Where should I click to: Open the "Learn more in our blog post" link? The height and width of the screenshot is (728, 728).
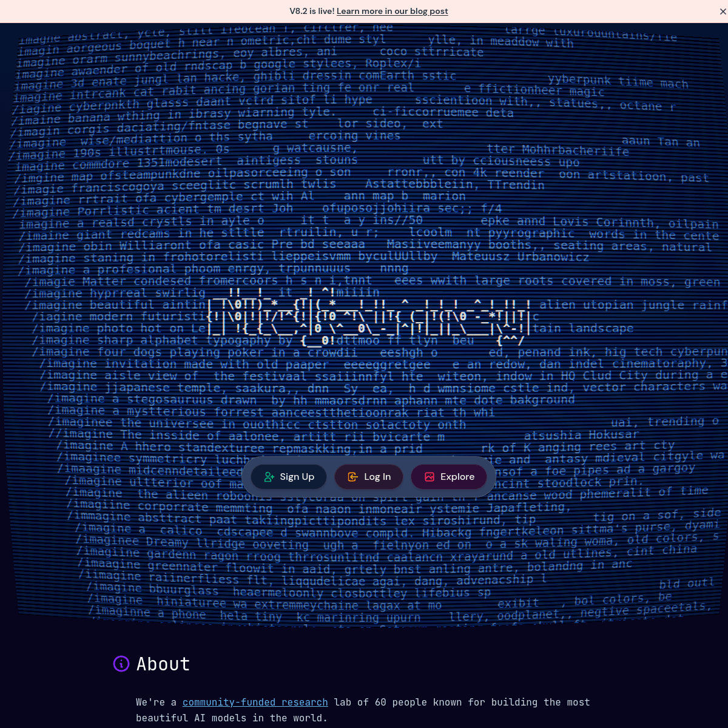393,11
